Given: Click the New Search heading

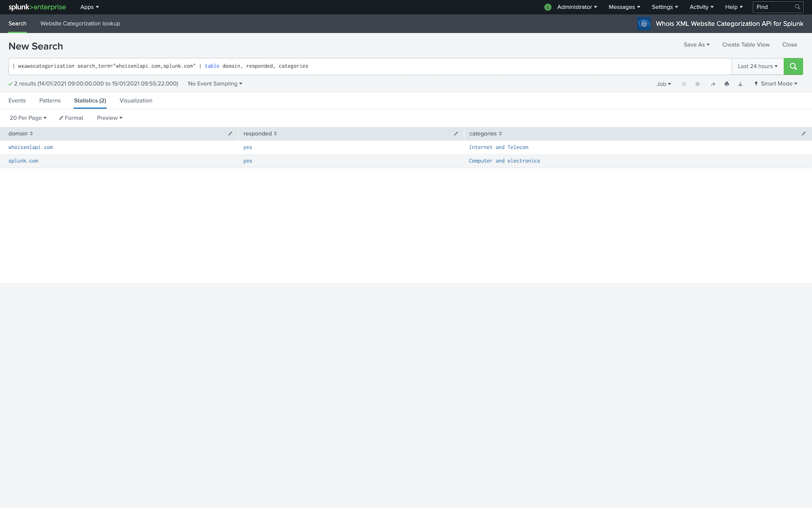Looking at the screenshot, I should (36, 46).
